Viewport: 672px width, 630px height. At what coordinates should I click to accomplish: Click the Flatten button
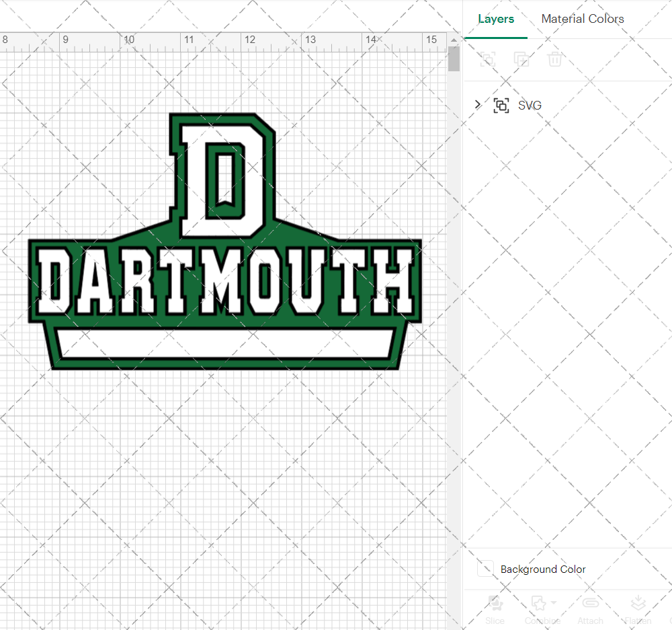click(638, 610)
